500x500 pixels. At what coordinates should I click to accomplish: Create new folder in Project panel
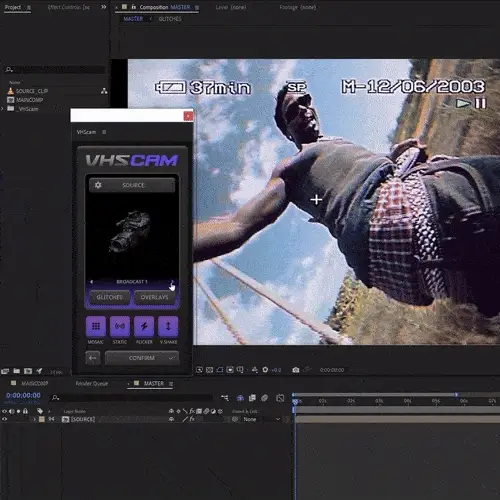click(16, 371)
